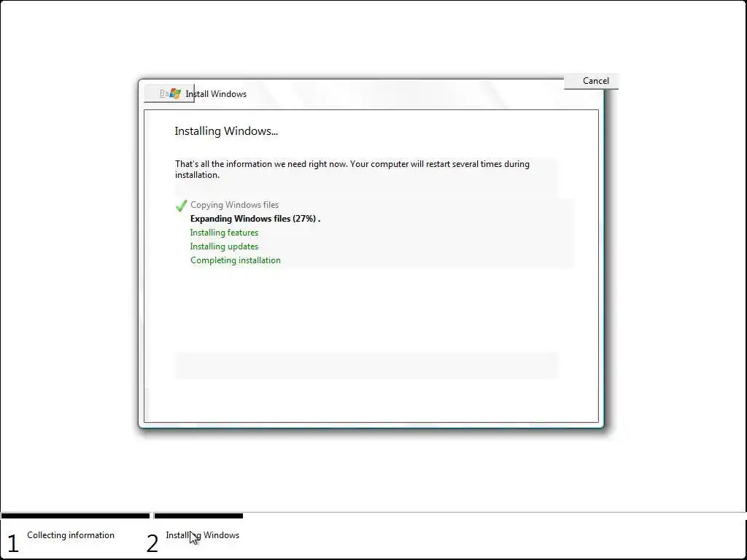Click the "Installing updates" step

tap(224, 246)
